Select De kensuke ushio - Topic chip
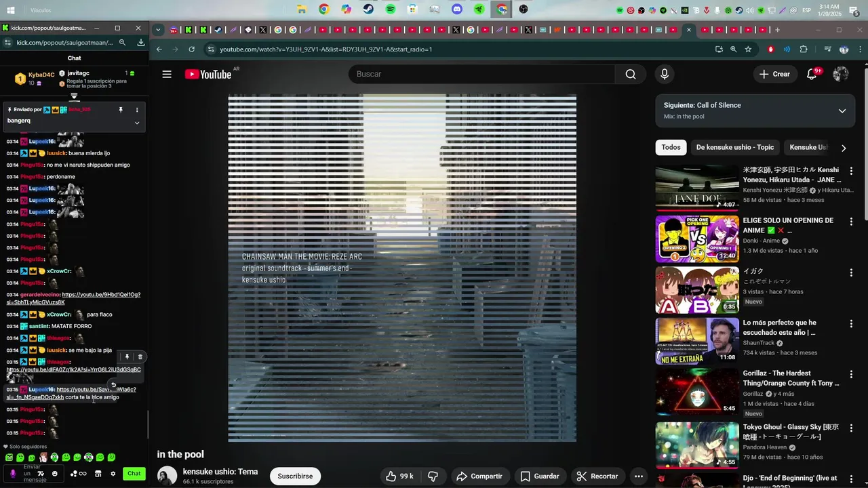This screenshot has height=488, width=868. point(734,147)
